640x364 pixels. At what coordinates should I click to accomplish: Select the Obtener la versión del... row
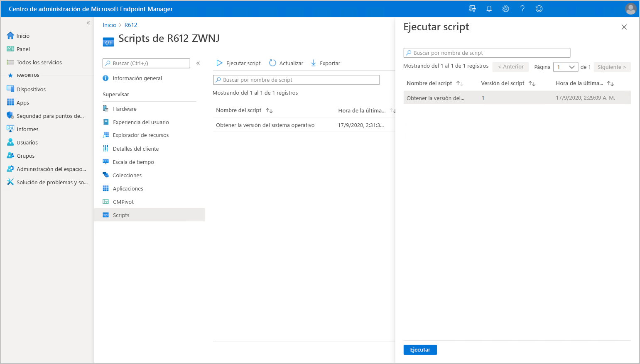coord(517,98)
